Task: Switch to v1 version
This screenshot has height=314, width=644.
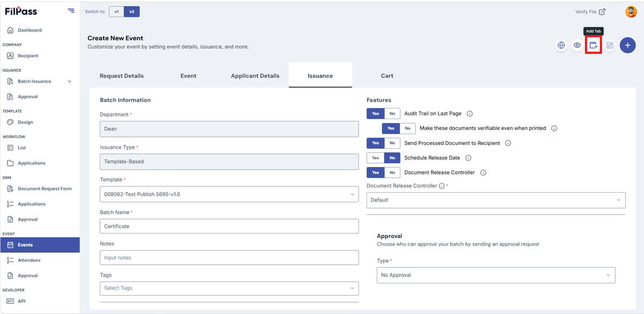Action: [116, 11]
